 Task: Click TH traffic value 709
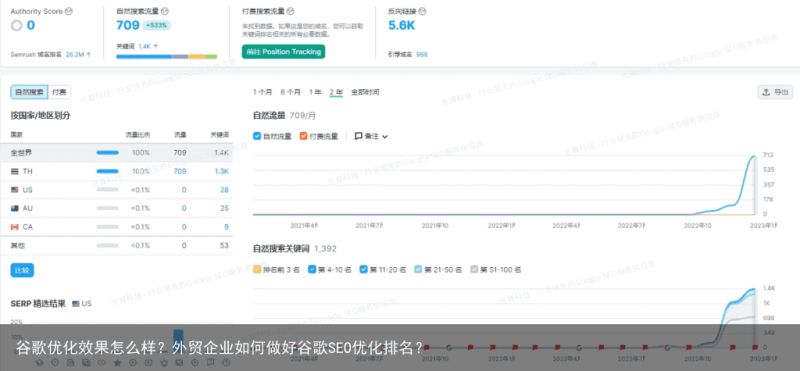pyautogui.click(x=180, y=171)
